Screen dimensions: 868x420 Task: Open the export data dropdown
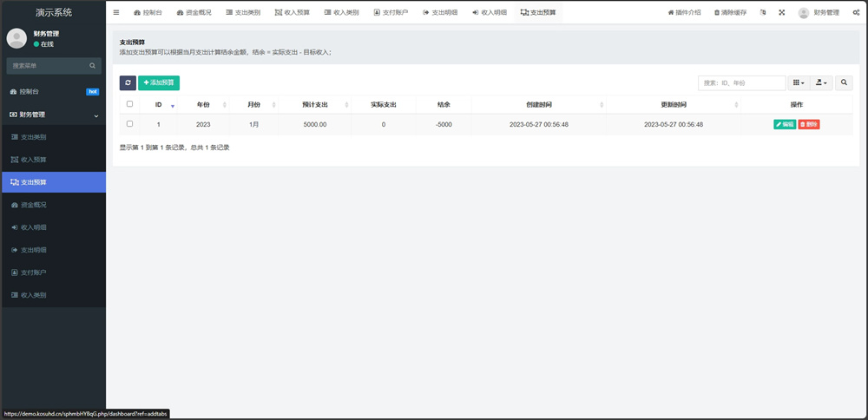pyautogui.click(x=821, y=82)
